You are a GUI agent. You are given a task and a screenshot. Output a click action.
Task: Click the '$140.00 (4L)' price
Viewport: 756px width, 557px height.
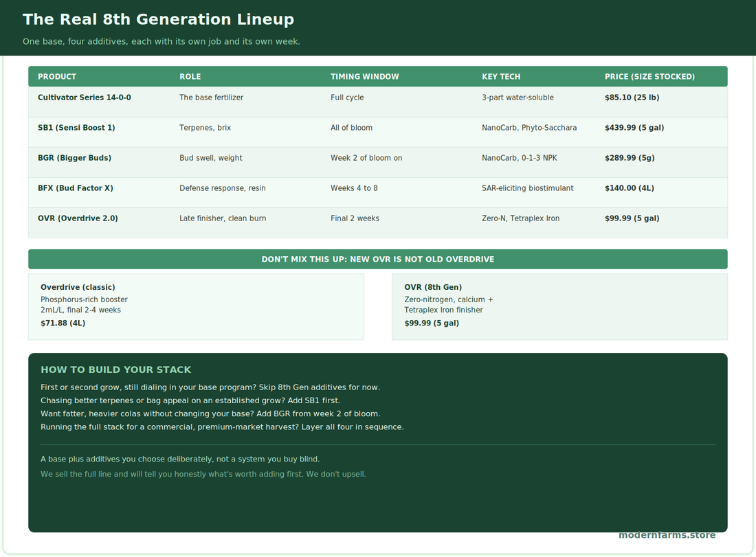(629, 188)
